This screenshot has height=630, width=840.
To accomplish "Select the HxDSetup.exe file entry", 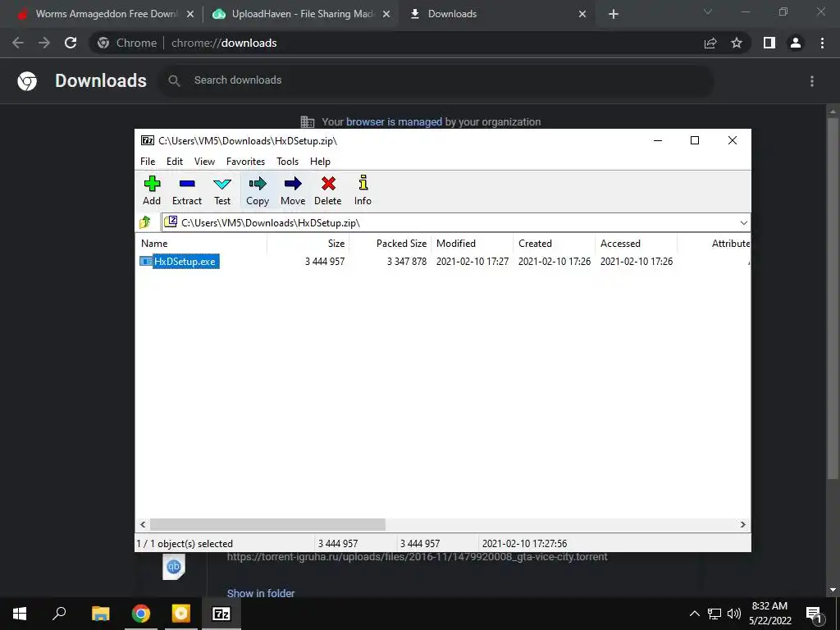I will [x=180, y=262].
